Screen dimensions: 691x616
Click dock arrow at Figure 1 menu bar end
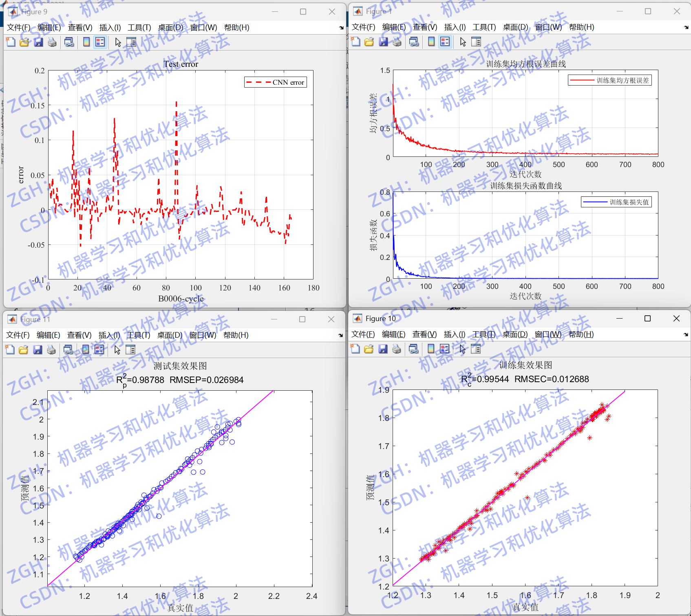pyautogui.click(x=687, y=27)
